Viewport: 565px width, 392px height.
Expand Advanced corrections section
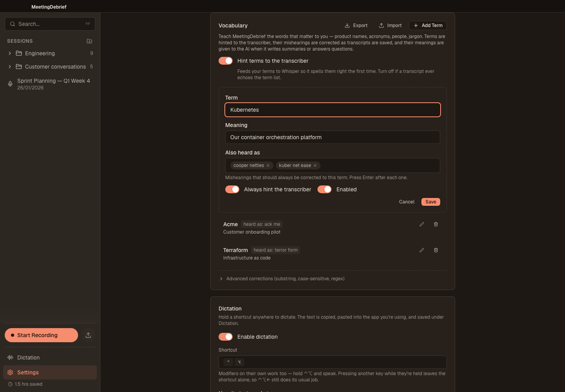point(282,279)
